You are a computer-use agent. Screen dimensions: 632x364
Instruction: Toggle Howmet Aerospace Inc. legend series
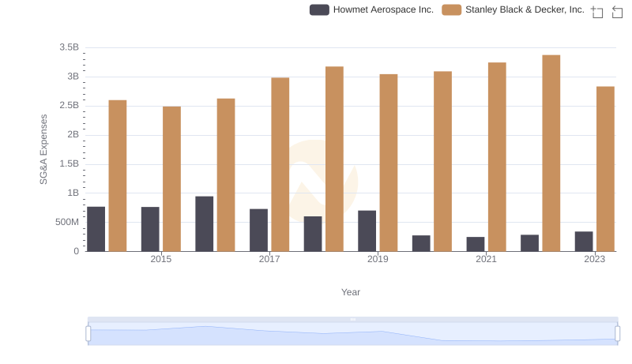(371, 9)
